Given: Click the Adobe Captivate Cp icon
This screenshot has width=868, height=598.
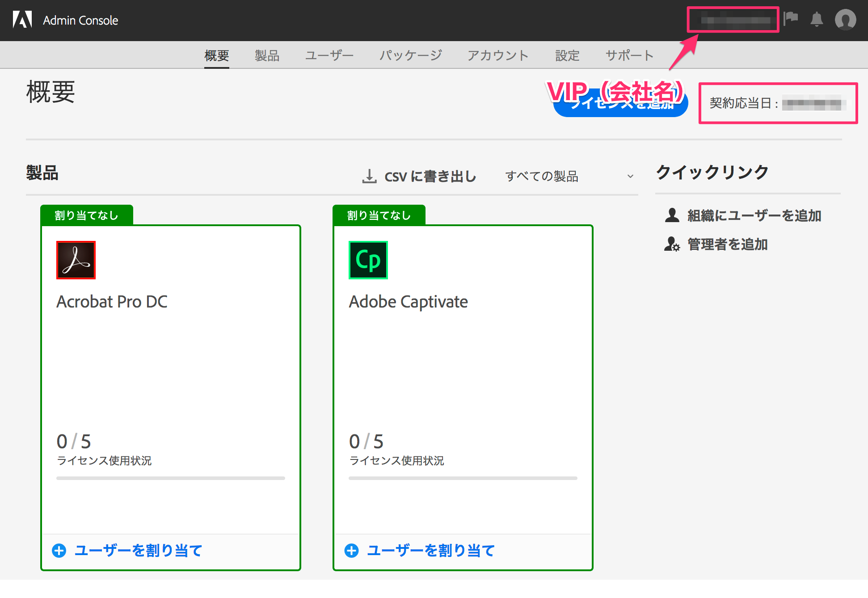Looking at the screenshot, I should tap(368, 260).
